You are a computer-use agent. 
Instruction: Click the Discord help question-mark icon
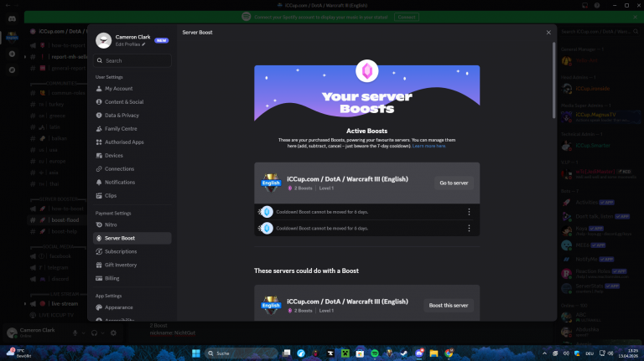coord(597,5)
